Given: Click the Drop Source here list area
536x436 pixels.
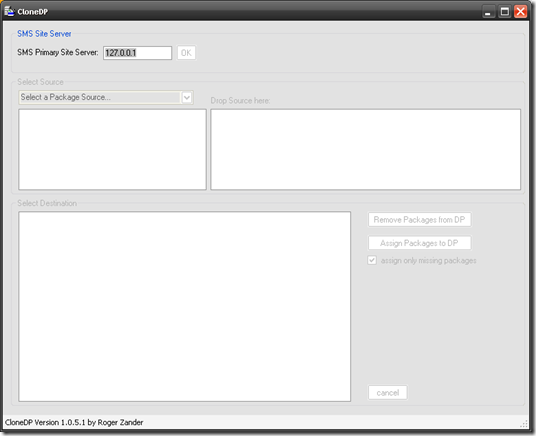Looking at the screenshot, I should (x=365, y=149).
